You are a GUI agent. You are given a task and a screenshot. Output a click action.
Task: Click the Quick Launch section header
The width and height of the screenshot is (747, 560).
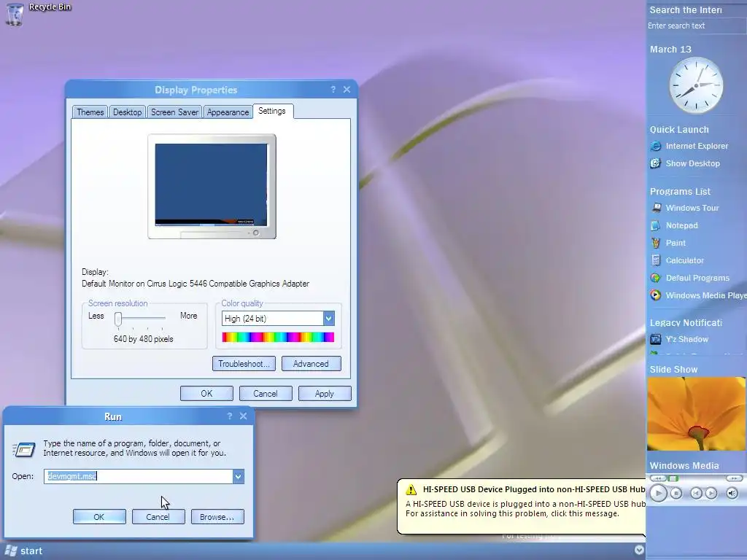coord(679,130)
